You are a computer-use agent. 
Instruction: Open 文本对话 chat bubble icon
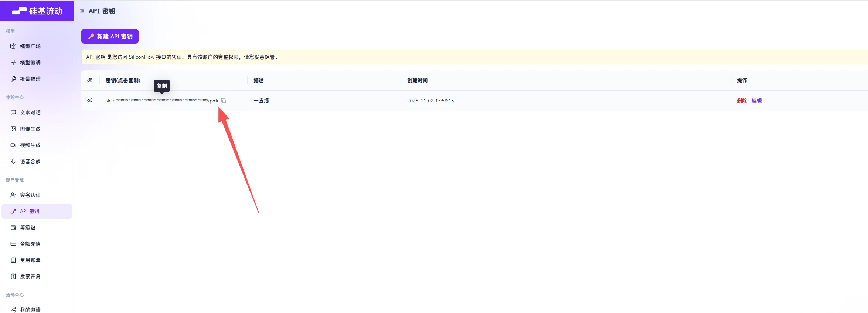tap(13, 112)
